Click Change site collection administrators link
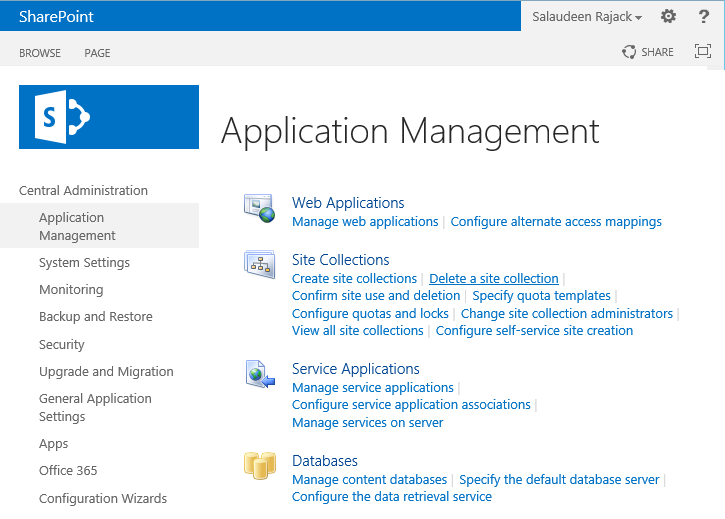 pos(567,314)
